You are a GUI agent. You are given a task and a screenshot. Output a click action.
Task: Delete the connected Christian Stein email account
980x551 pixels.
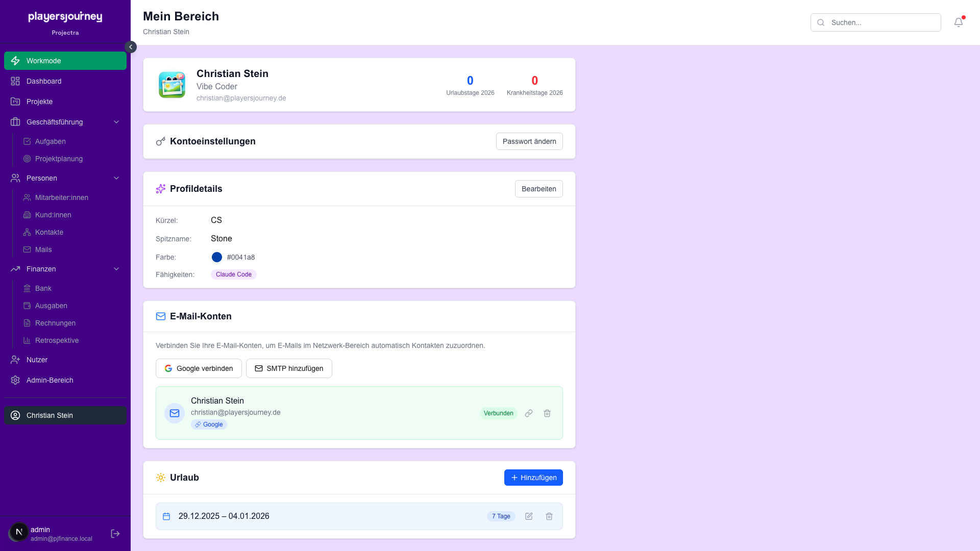click(x=547, y=413)
